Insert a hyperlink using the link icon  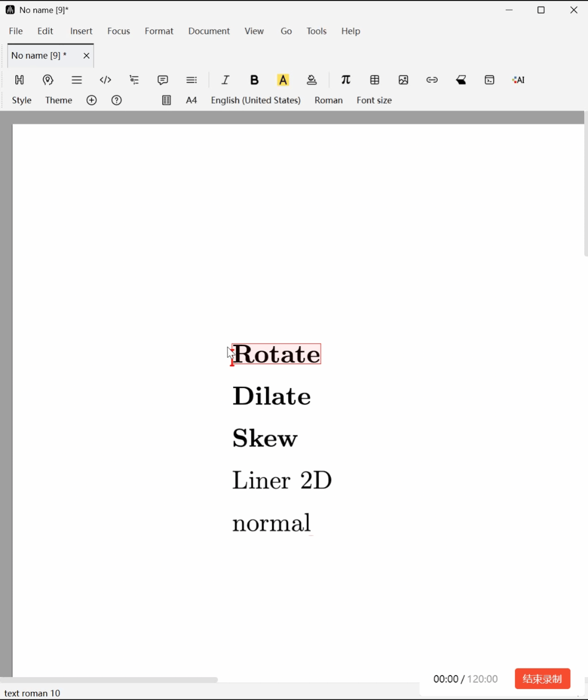[432, 80]
